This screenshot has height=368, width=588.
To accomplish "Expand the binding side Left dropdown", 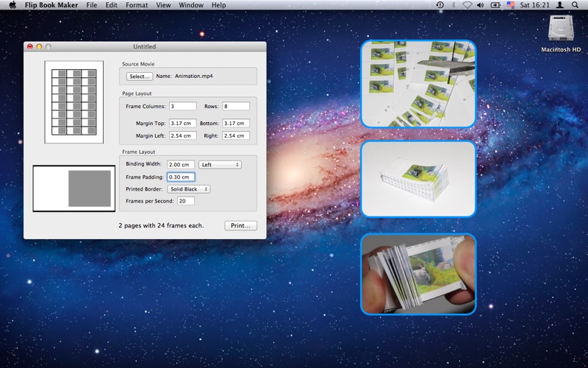I will pos(220,164).
